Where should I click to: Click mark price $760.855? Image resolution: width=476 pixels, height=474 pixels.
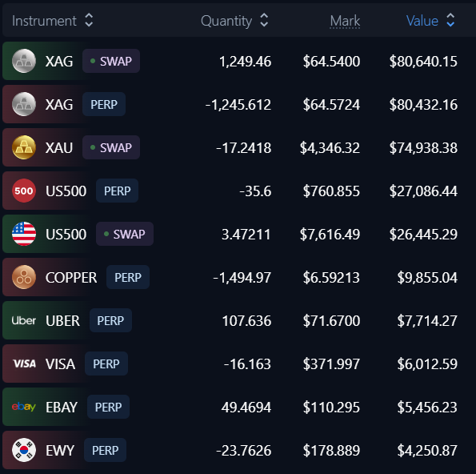tap(331, 191)
